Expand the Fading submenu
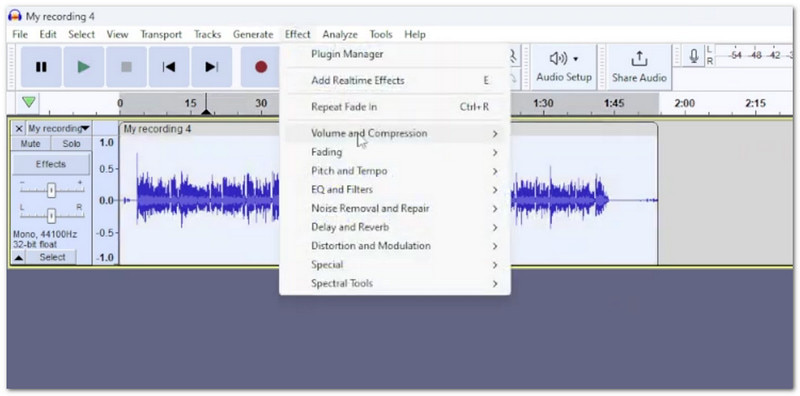 pyautogui.click(x=395, y=152)
